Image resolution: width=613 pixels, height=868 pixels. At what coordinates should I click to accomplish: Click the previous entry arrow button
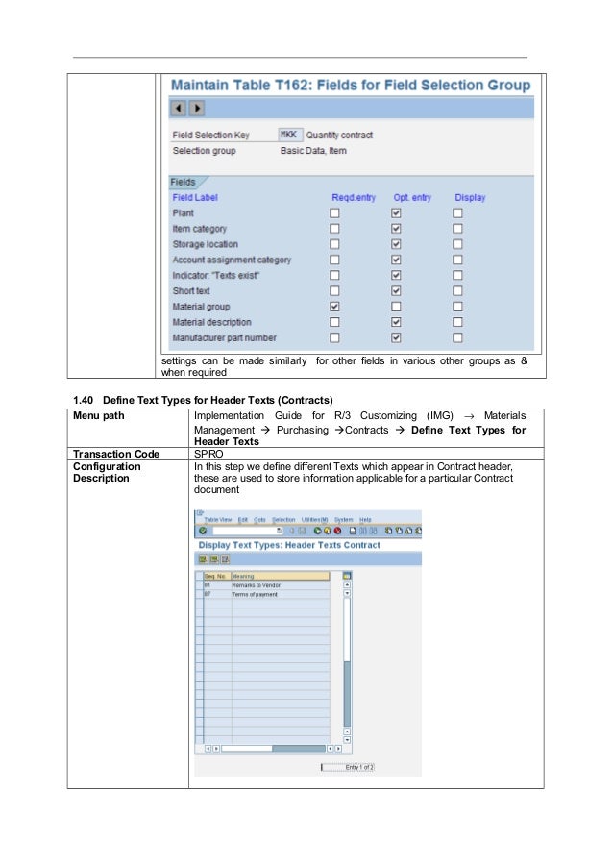click(x=178, y=108)
